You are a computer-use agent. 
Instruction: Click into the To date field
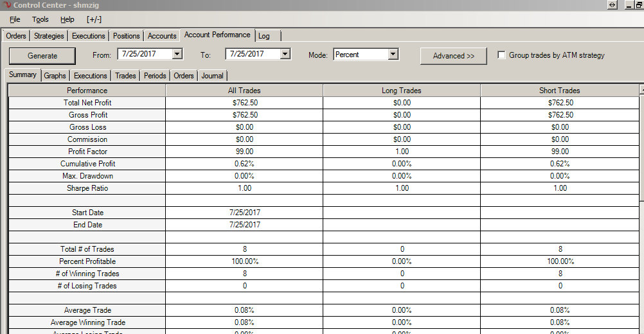tap(253, 54)
